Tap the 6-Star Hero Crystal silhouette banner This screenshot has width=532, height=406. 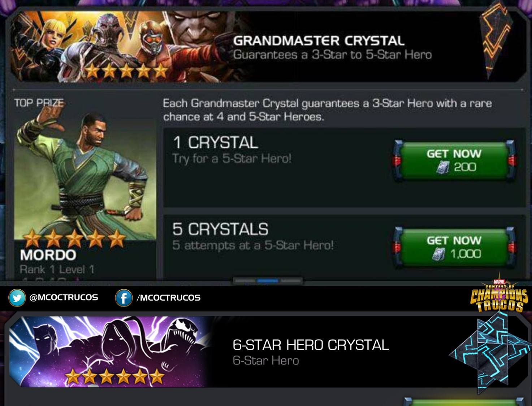click(111, 352)
